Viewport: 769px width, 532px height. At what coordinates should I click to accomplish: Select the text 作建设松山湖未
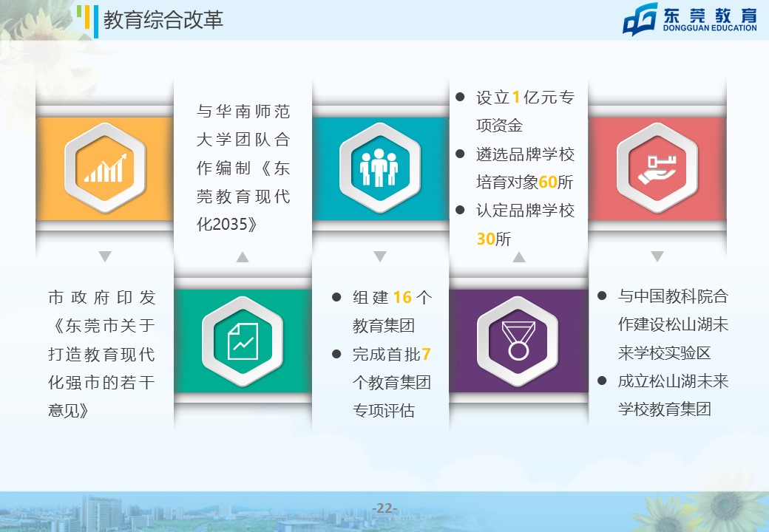click(x=673, y=324)
